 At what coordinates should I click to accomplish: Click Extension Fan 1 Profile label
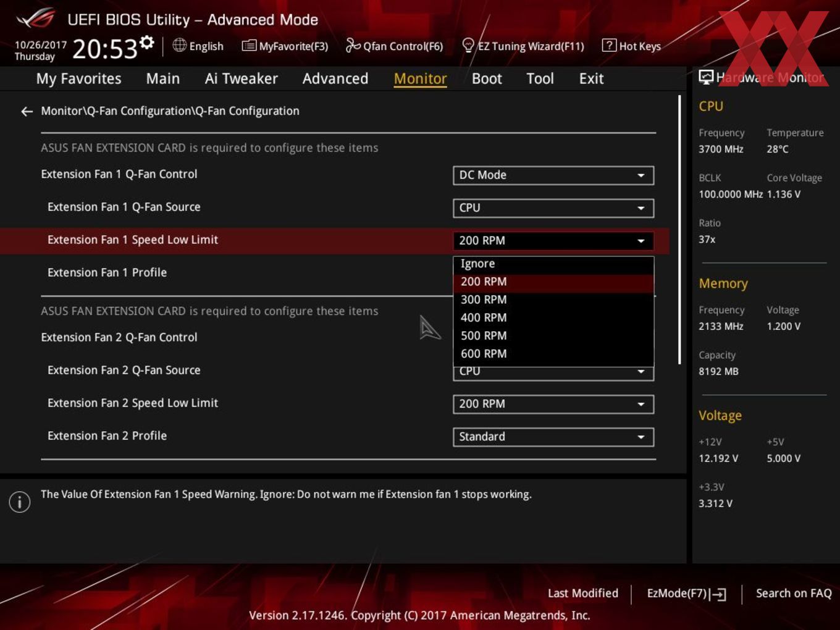pos(107,272)
